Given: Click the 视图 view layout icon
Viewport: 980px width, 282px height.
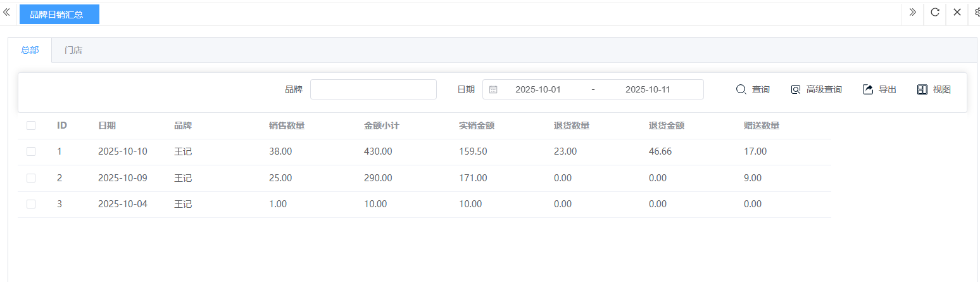Looking at the screenshot, I should pos(922,90).
